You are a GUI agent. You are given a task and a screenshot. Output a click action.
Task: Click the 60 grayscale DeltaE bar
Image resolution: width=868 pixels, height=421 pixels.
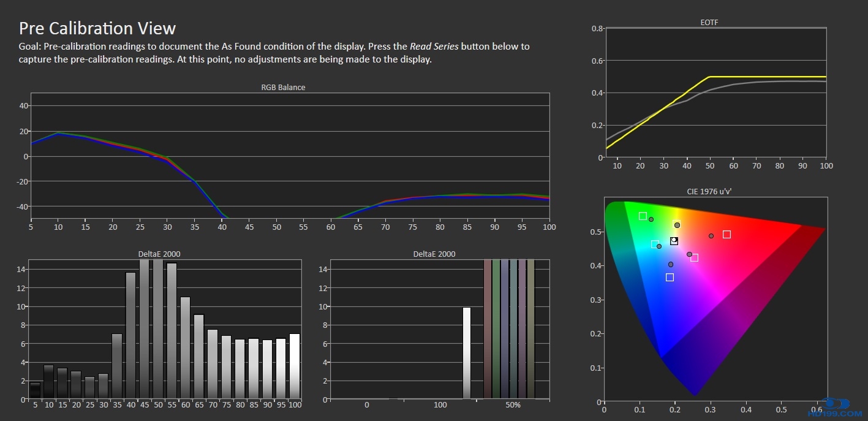click(x=185, y=348)
